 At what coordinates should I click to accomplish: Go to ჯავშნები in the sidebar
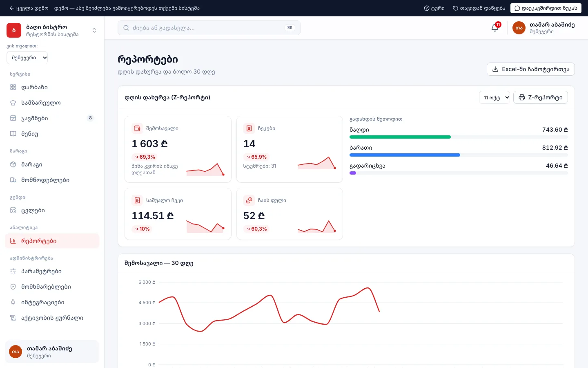coord(52,118)
